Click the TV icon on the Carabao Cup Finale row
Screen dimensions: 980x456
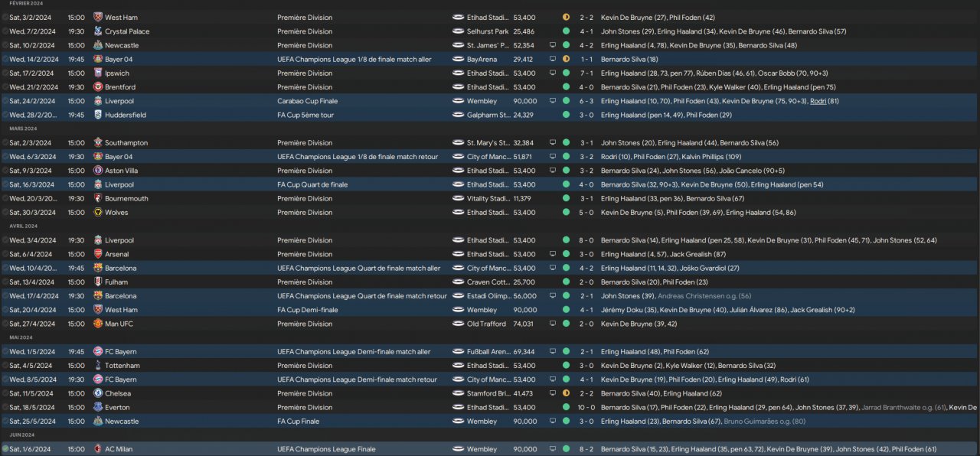coord(553,101)
